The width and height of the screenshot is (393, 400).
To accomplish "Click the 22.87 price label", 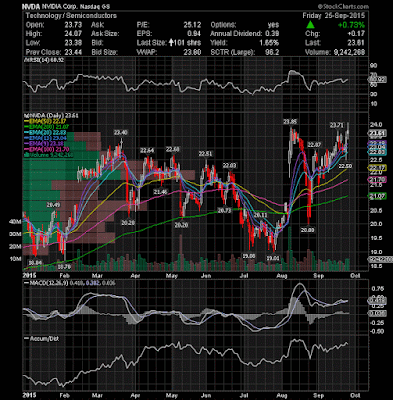I will tap(314, 145).
